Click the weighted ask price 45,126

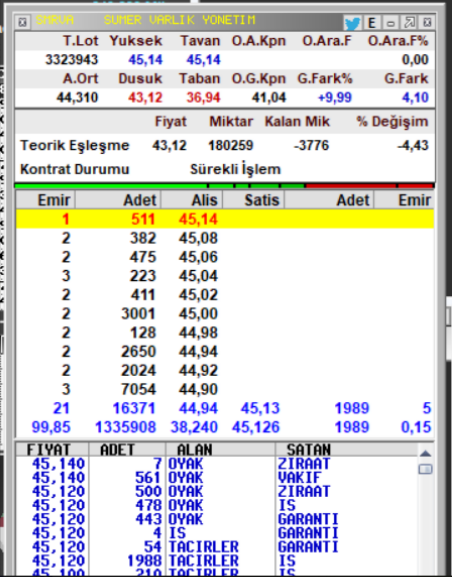(x=256, y=427)
